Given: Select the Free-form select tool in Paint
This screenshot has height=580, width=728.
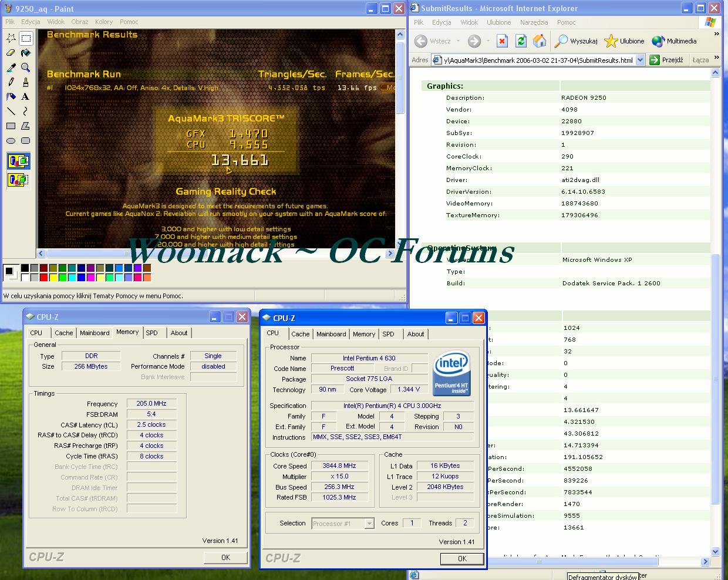Looking at the screenshot, I should (x=11, y=38).
